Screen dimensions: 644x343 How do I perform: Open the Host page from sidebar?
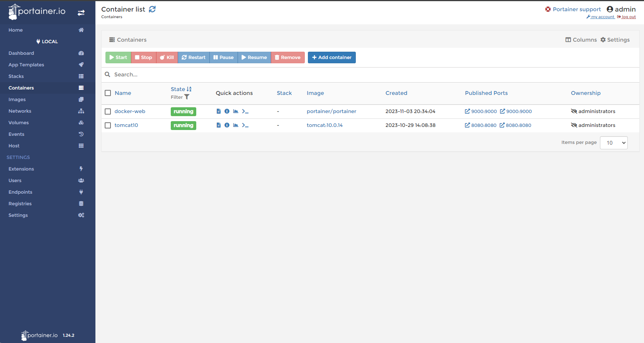point(48,146)
